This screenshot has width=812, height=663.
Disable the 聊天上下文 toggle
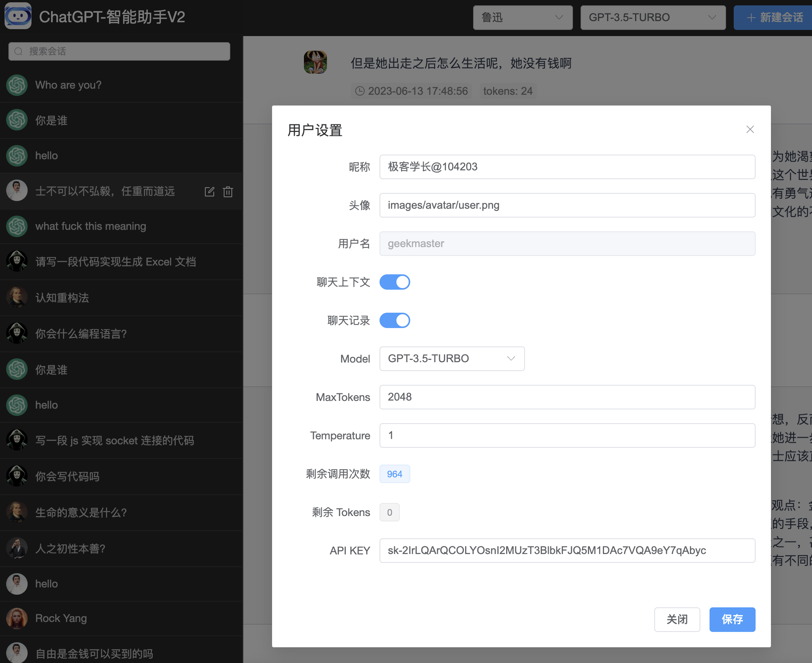click(x=395, y=282)
